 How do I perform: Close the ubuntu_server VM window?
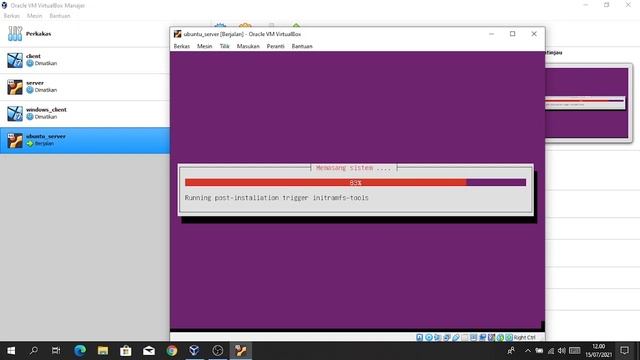coord(534,34)
